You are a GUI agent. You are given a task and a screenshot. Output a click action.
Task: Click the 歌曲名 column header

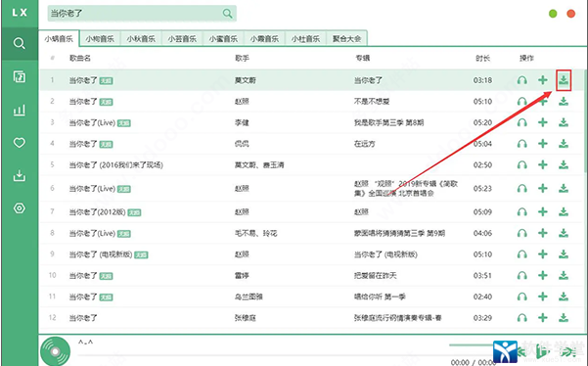click(80, 58)
